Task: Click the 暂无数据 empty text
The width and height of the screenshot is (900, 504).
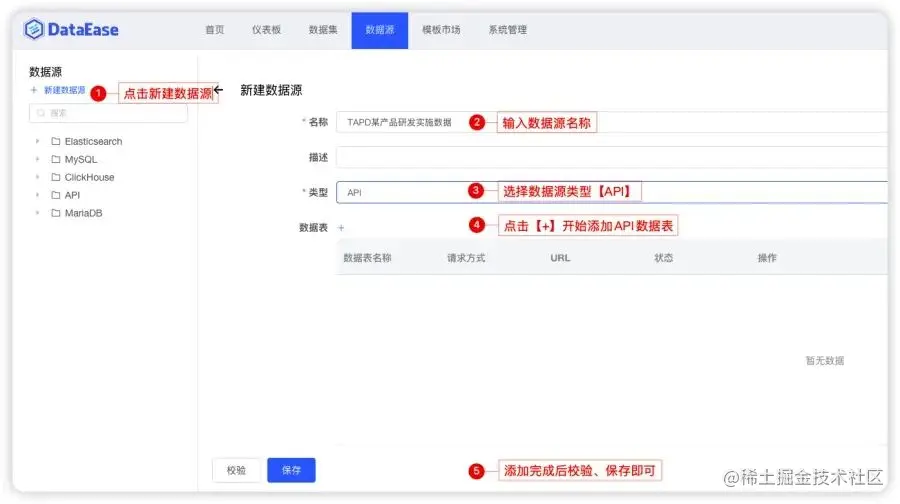Action: (x=825, y=360)
